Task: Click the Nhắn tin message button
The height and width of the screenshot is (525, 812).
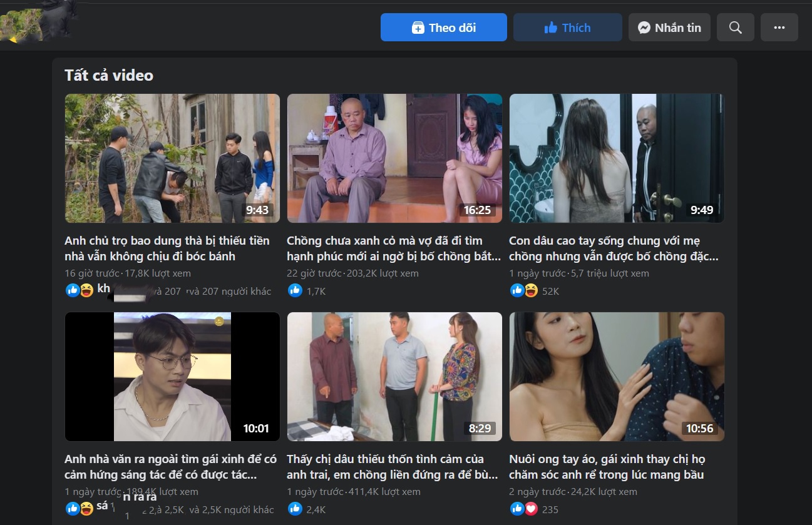Action: [669, 27]
